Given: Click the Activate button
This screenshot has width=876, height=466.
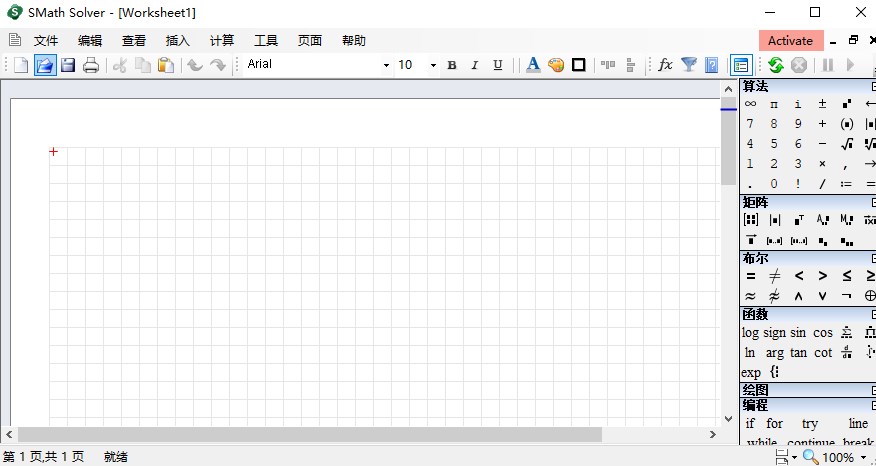Looking at the screenshot, I should tap(790, 41).
